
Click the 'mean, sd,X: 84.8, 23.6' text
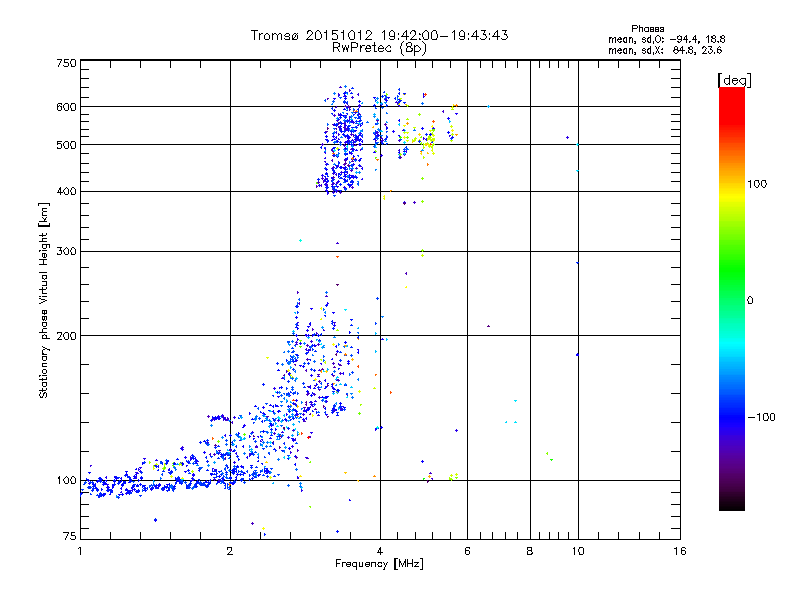(x=665, y=50)
